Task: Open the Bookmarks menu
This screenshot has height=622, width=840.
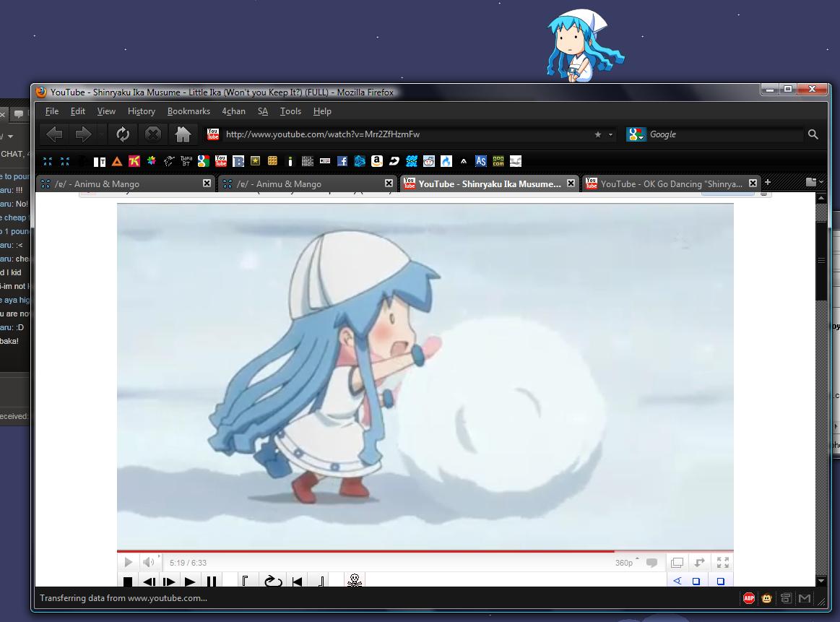Action: (189, 111)
